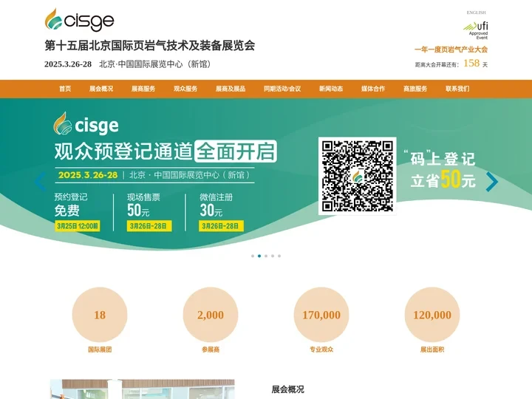Click the 专业观众 label
Viewport: 532px width, 399px height.
[321, 349]
